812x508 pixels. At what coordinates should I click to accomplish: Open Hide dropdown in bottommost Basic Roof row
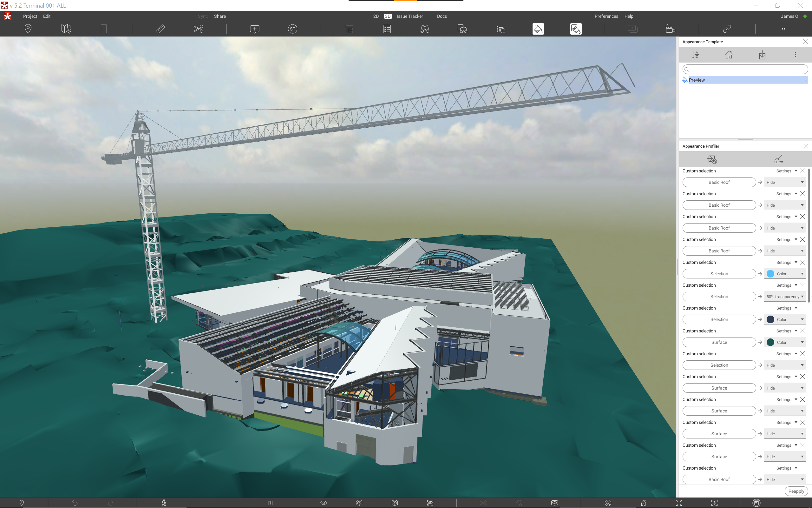(x=785, y=479)
